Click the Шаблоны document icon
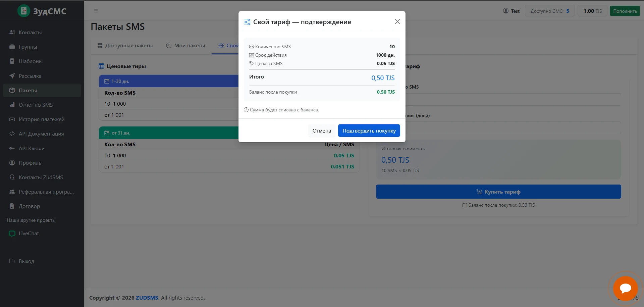644x307 pixels. pos(12,61)
